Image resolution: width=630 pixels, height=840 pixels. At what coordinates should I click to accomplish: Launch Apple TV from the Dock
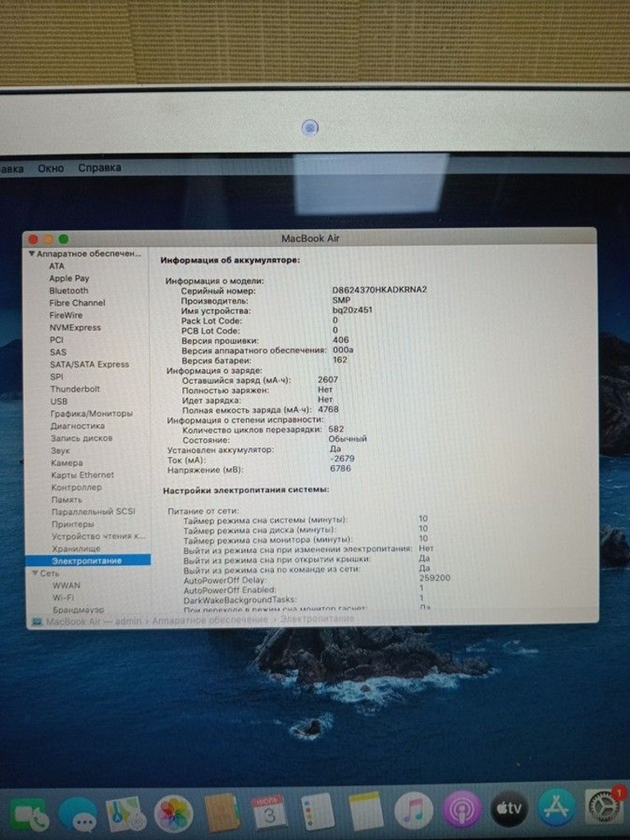[509, 808]
